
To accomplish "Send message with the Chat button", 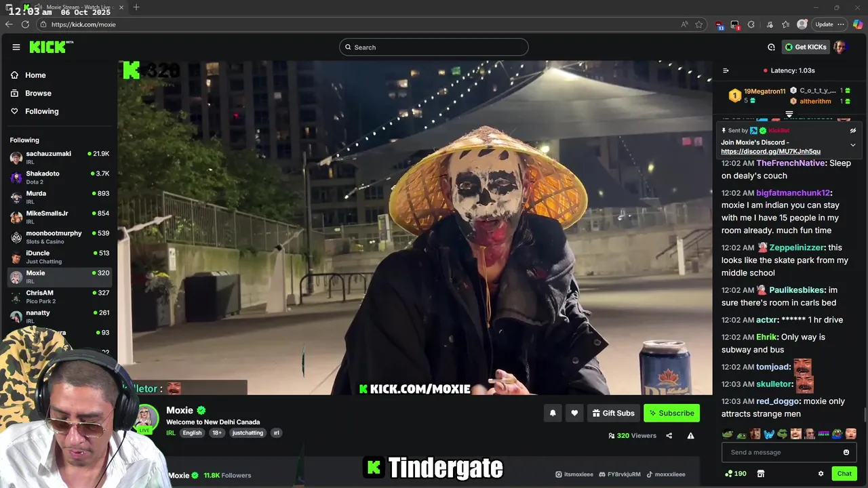I will tap(844, 474).
